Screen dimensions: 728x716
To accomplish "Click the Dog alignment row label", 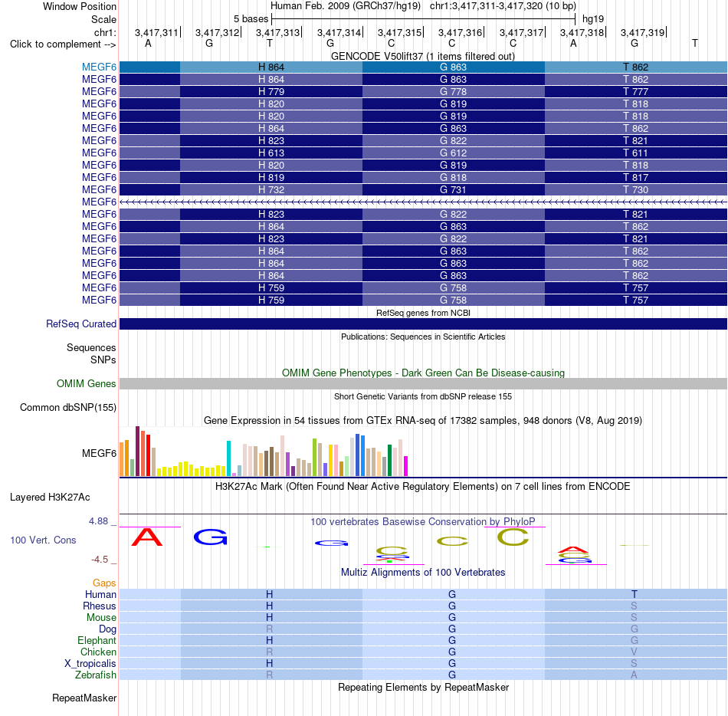I will (x=107, y=629).
